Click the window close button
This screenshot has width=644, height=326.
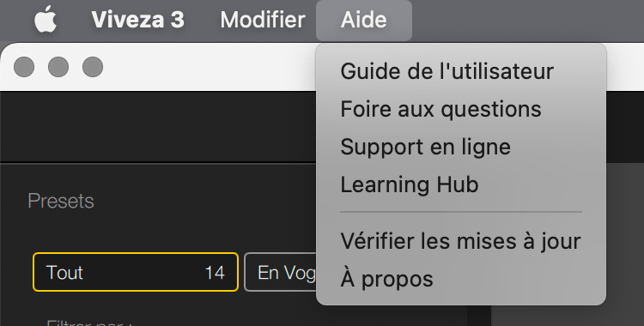(x=24, y=67)
